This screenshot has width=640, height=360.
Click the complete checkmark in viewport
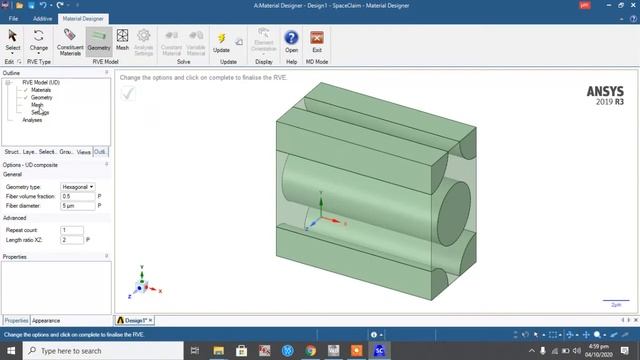[128, 94]
